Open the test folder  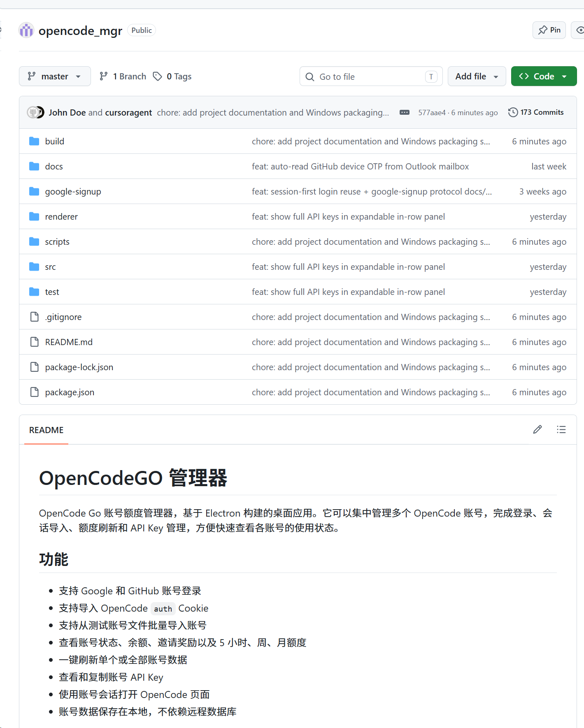(x=52, y=292)
